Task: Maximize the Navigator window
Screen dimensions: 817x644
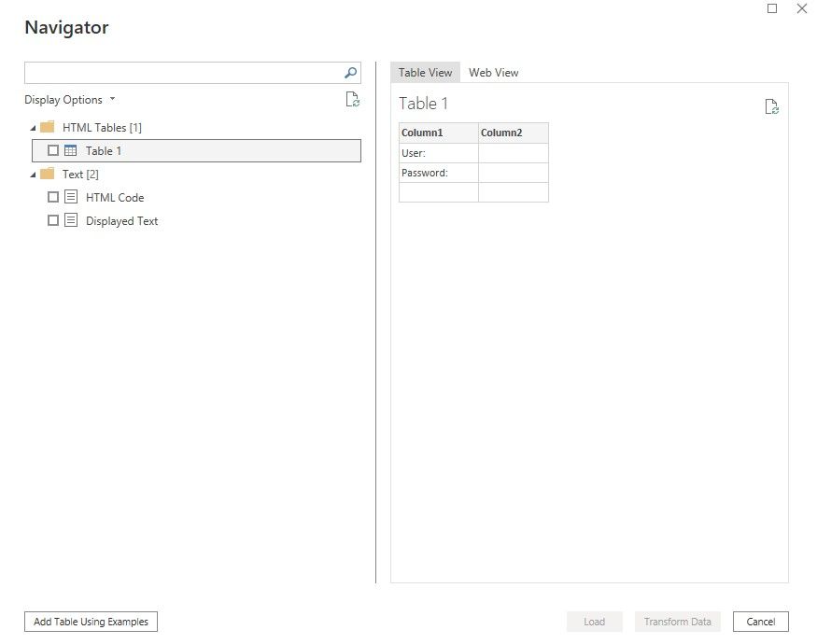Action: click(x=772, y=8)
